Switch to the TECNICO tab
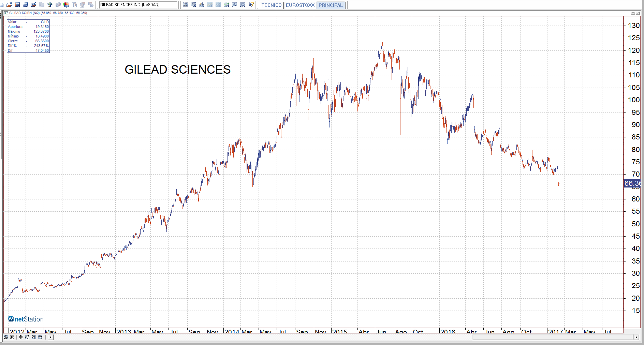 (x=272, y=5)
